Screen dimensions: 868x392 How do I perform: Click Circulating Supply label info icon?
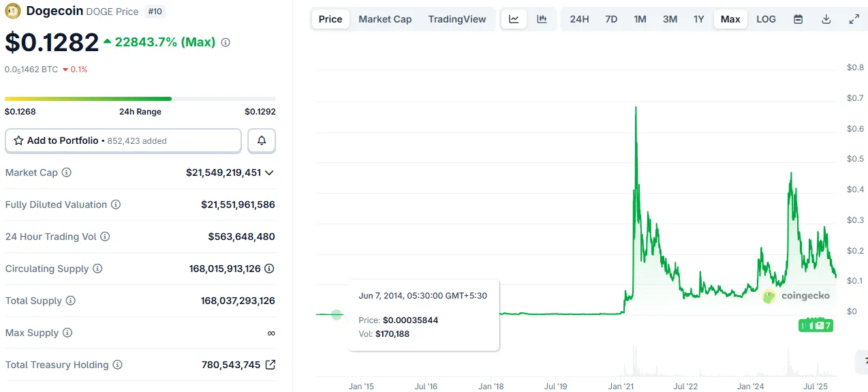coord(97,269)
